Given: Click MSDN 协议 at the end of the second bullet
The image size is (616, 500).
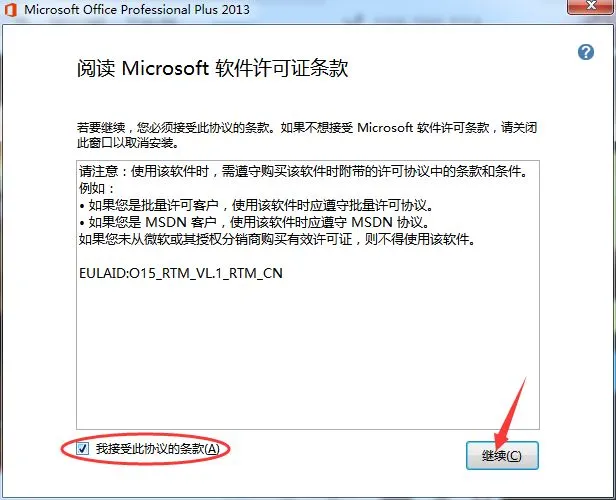Looking at the screenshot, I should [386, 222].
